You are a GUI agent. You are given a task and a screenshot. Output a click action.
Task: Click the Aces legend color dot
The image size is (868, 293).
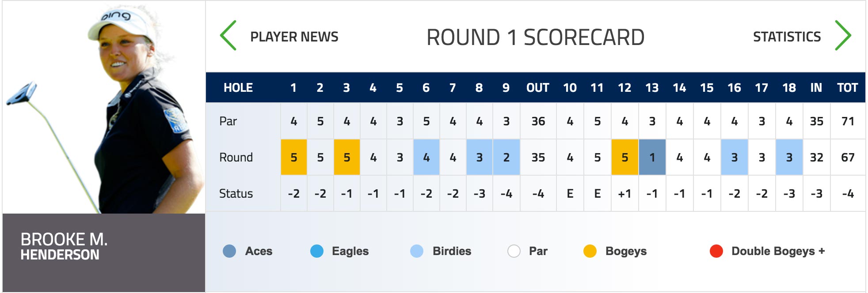point(229,251)
